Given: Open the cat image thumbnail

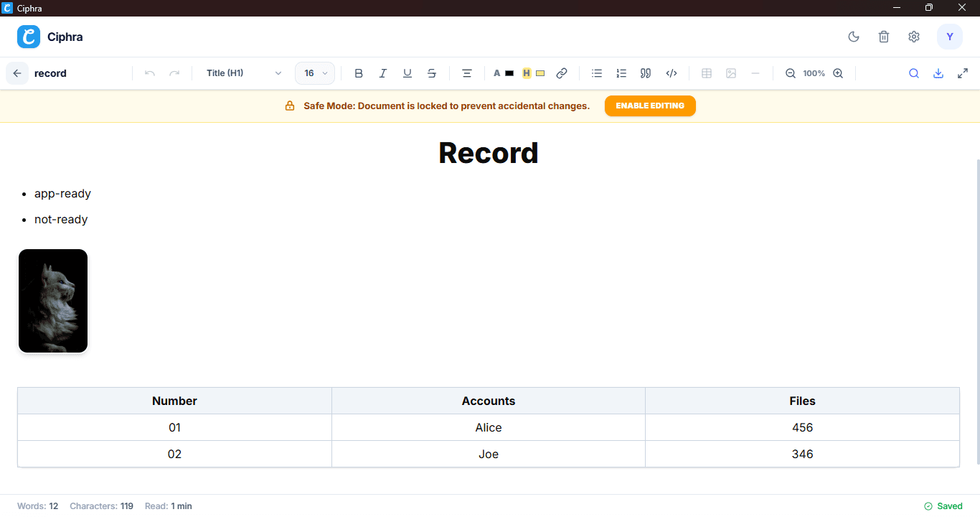Looking at the screenshot, I should tap(53, 300).
